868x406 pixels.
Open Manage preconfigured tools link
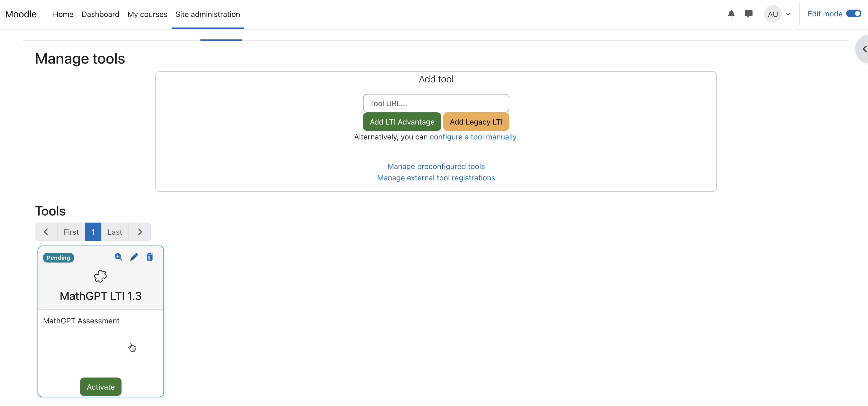(436, 166)
